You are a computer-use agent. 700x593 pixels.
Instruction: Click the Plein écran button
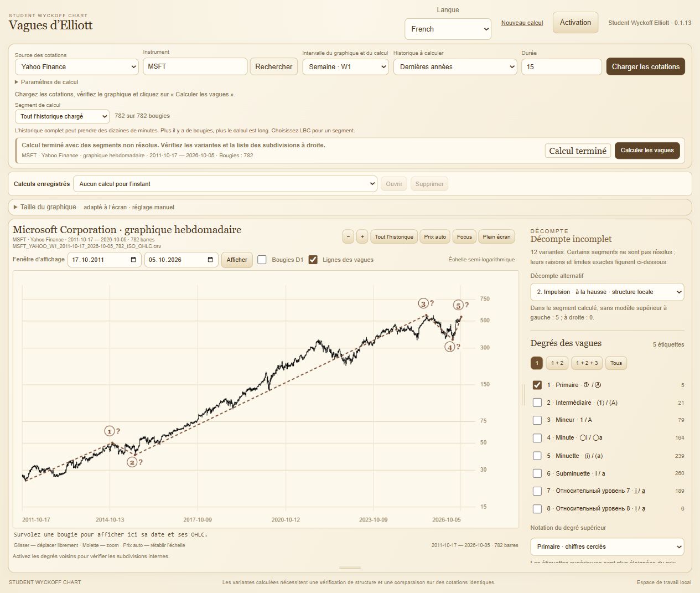tap(496, 236)
